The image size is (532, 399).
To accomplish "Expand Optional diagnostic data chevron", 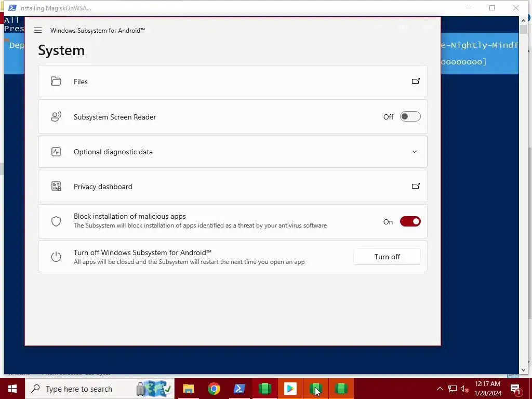I will 415,152.
